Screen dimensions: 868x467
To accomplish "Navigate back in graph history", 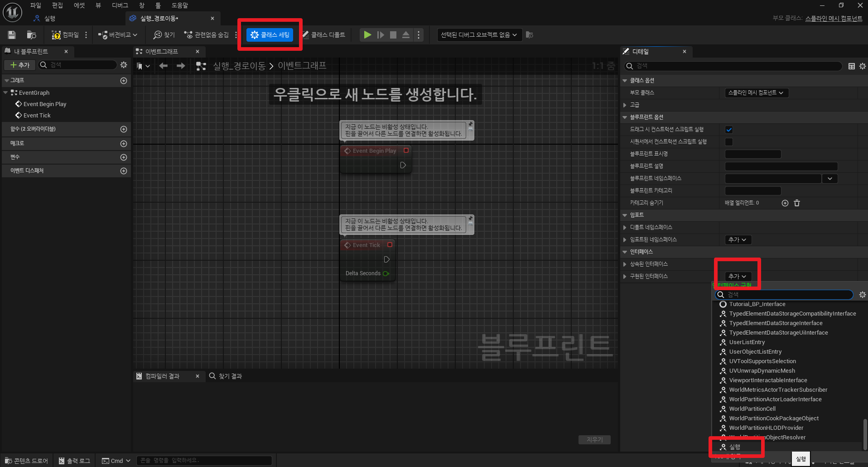I will tap(164, 66).
